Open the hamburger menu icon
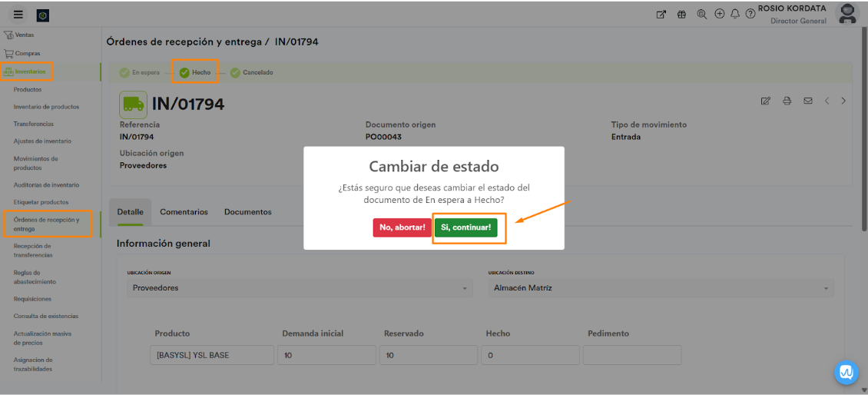 [18, 15]
